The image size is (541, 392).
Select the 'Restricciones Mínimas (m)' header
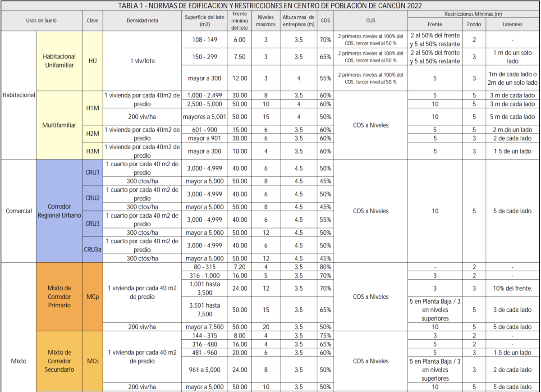473,14
